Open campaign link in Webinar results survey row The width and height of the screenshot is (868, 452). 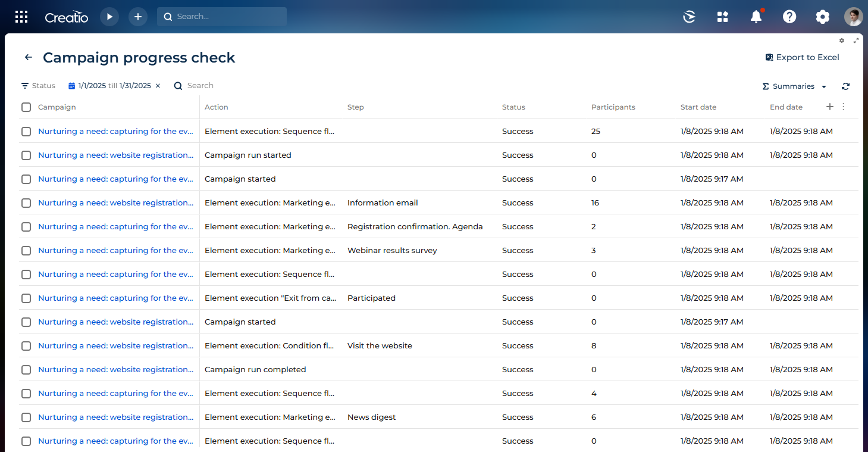pyautogui.click(x=116, y=250)
